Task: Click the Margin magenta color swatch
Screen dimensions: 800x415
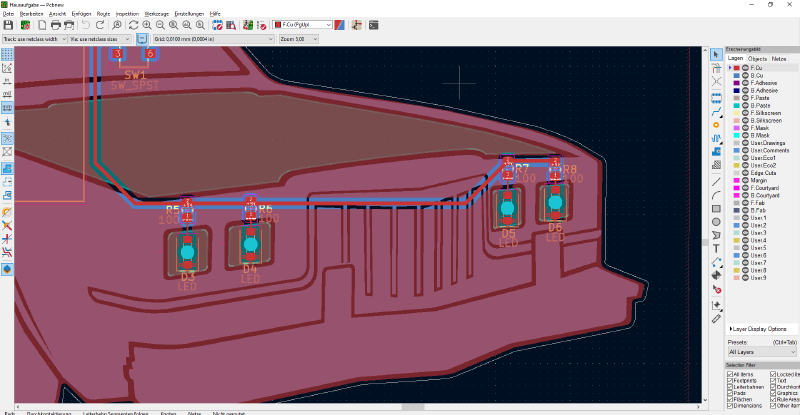Action: (x=737, y=181)
